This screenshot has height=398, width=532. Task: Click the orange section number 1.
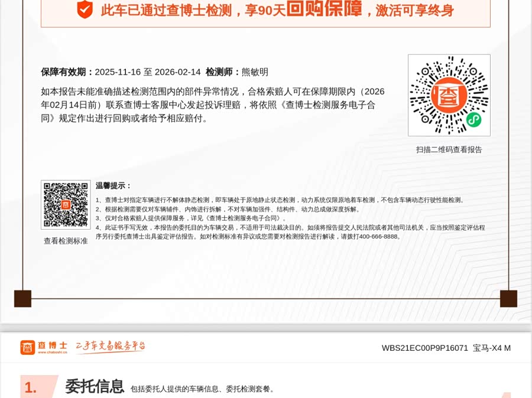coord(31,387)
